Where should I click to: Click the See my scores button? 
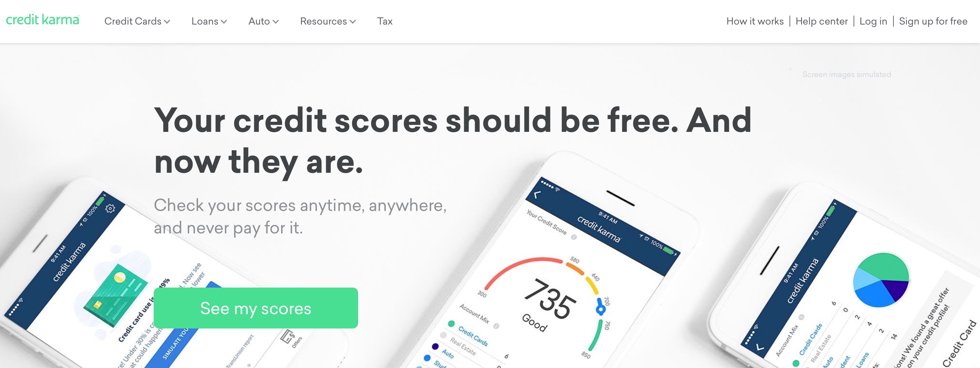pos(256,307)
